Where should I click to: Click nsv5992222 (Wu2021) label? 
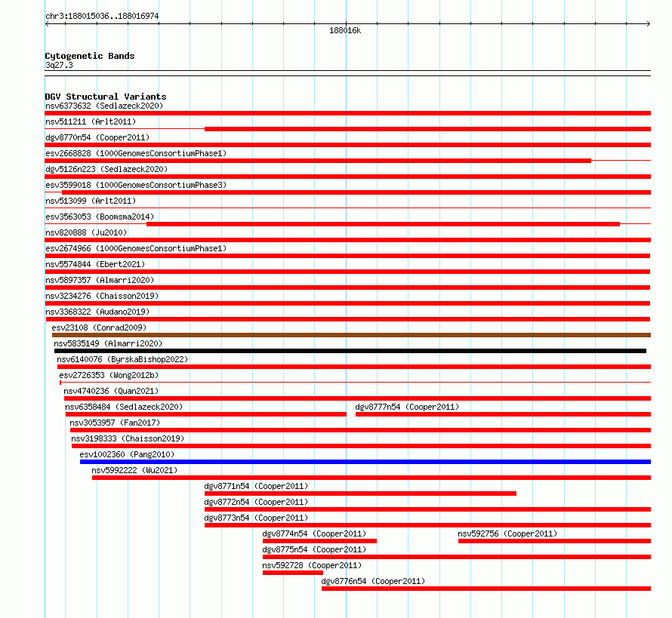tap(134, 470)
